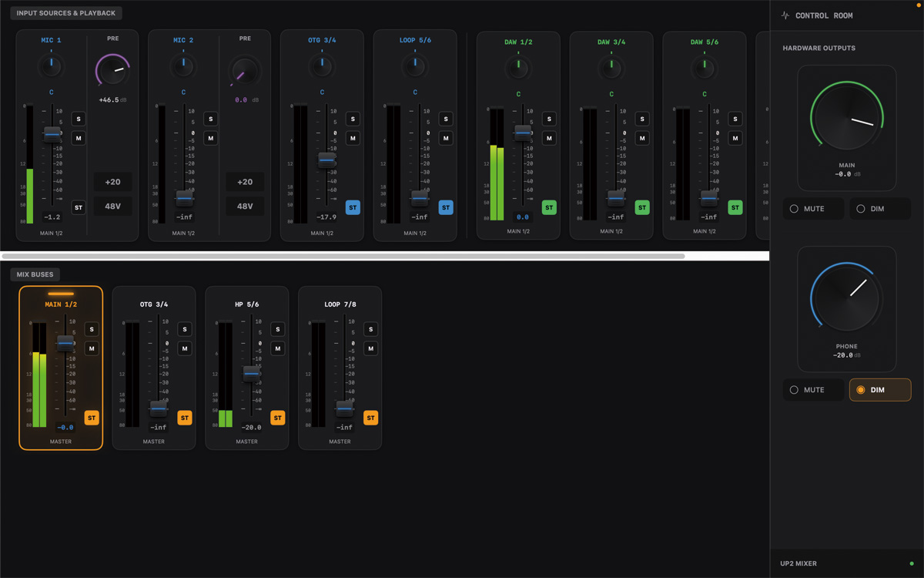Click the +46.5 dB preamp gain value

(x=113, y=100)
